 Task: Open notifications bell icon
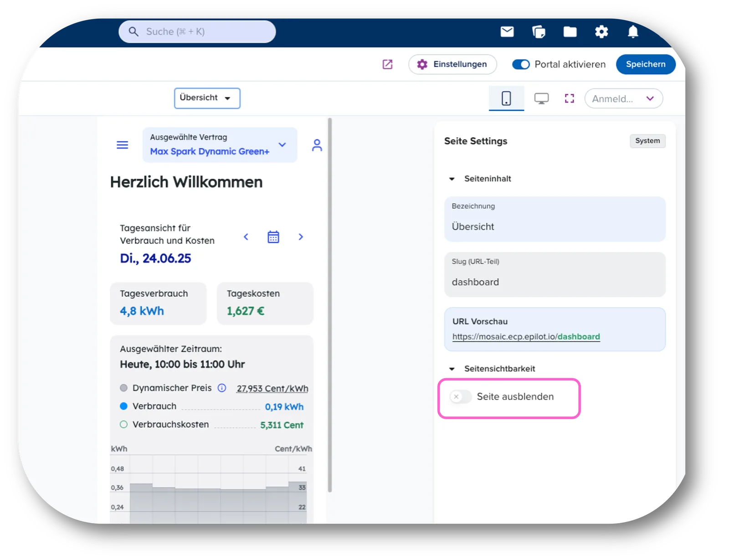(x=633, y=32)
